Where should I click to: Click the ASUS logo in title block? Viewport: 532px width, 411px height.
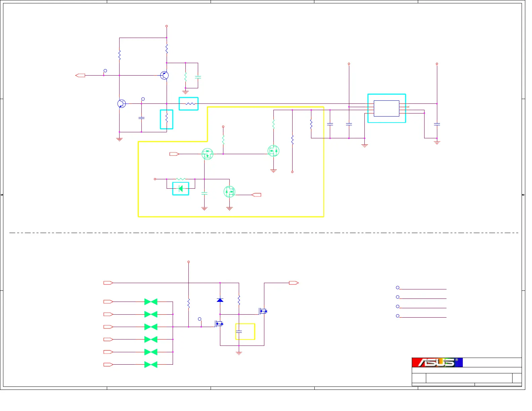[x=437, y=362]
